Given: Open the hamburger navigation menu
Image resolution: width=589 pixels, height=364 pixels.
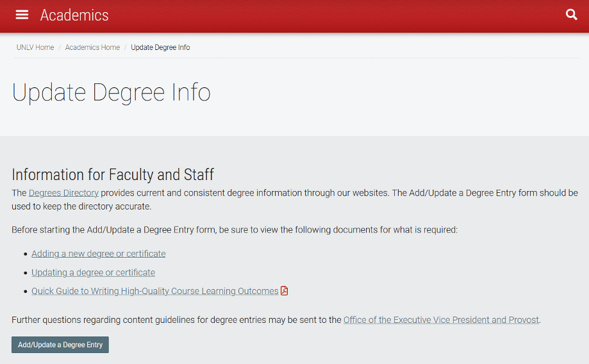Looking at the screenshot, I should tap(22, 15).
